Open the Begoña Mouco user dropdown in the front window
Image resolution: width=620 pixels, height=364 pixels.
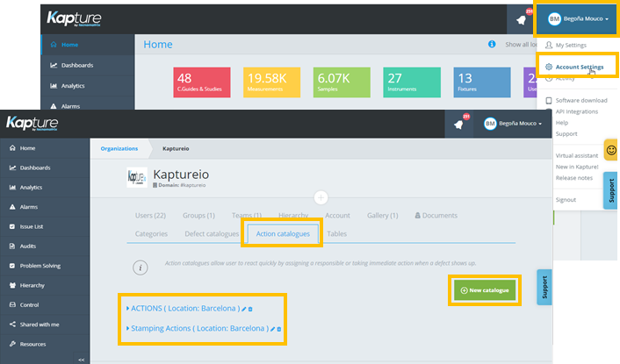513,124
